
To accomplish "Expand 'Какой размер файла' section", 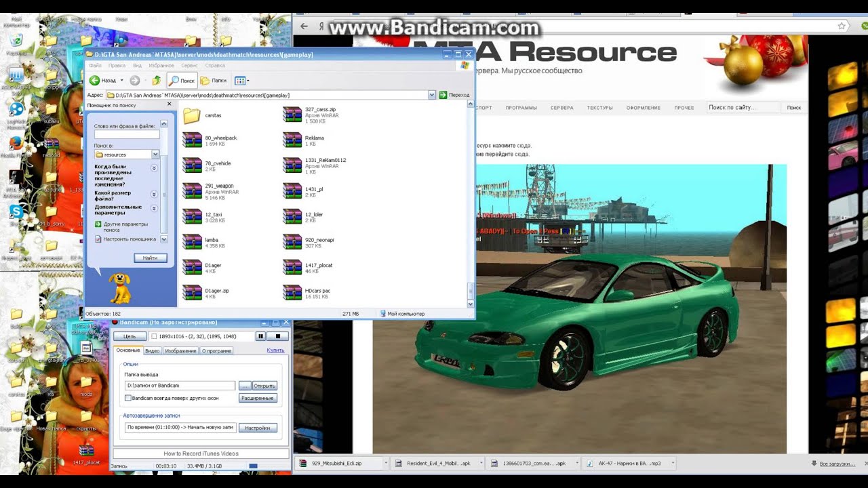I will click(154, 193).
